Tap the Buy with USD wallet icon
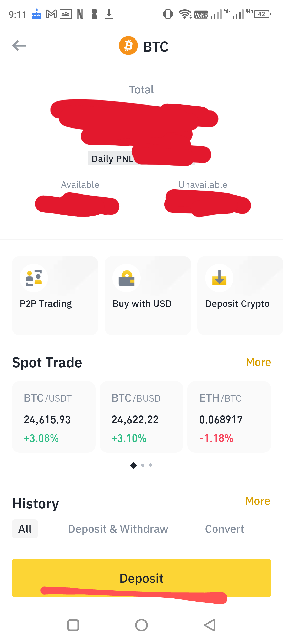This screenshot has height=644, width=283. pyautogui.click(x=127, y=278)
